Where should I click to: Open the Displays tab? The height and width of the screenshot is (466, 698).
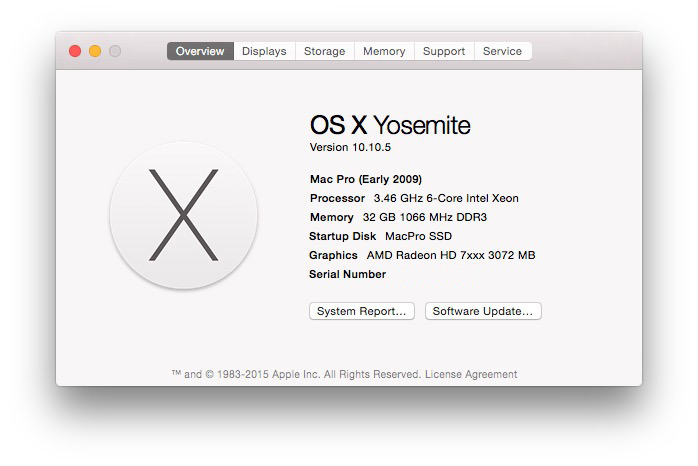[x=264, y=51]
